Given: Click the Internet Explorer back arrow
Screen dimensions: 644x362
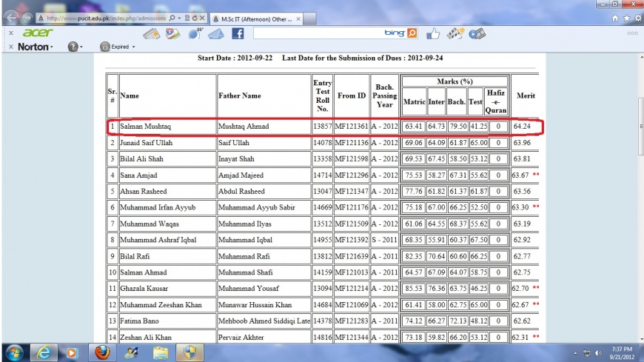Looking at the screenshot, I should coord(11,19).
